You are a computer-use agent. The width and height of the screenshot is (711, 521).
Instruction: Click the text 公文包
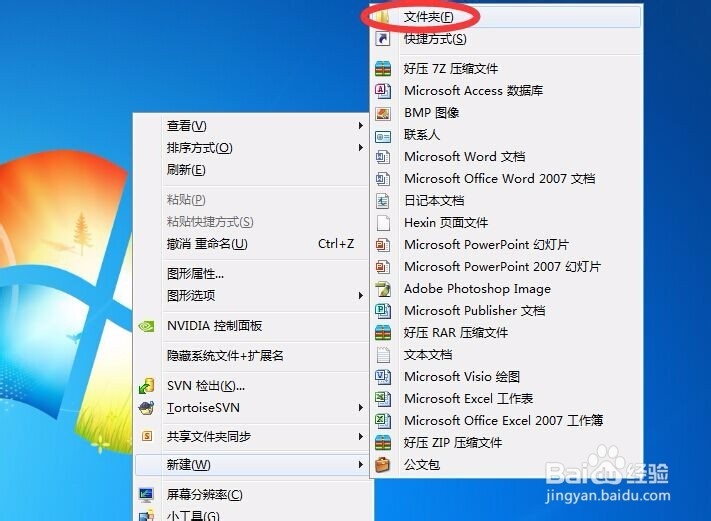(x=422, y=464)
